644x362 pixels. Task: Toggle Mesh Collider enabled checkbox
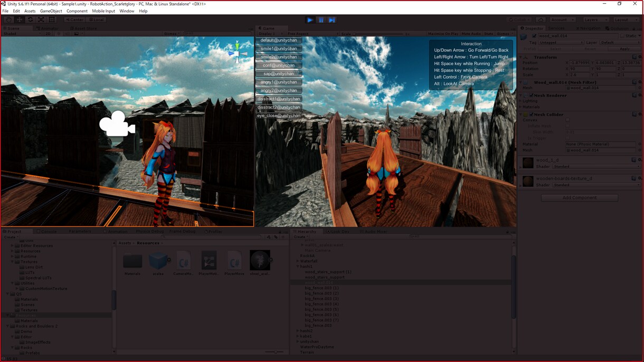(x=532, y=115)
